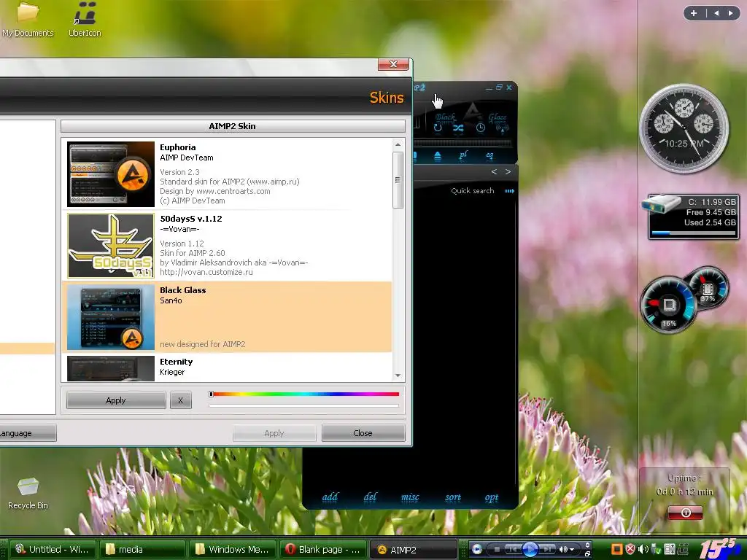Open the Recycle Bin desktop icon
The height and width of the screenshot is (560, 747).
click(x=28, y=493)
